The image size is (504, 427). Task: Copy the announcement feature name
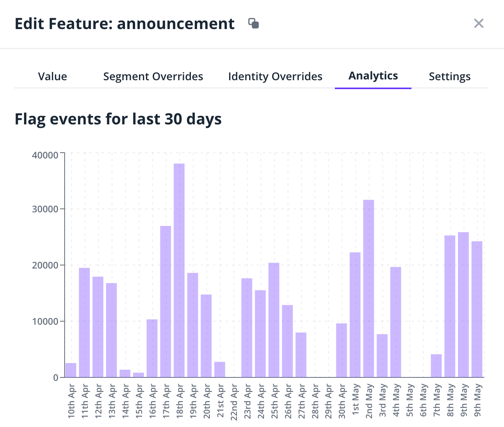(x=254, y=24)
